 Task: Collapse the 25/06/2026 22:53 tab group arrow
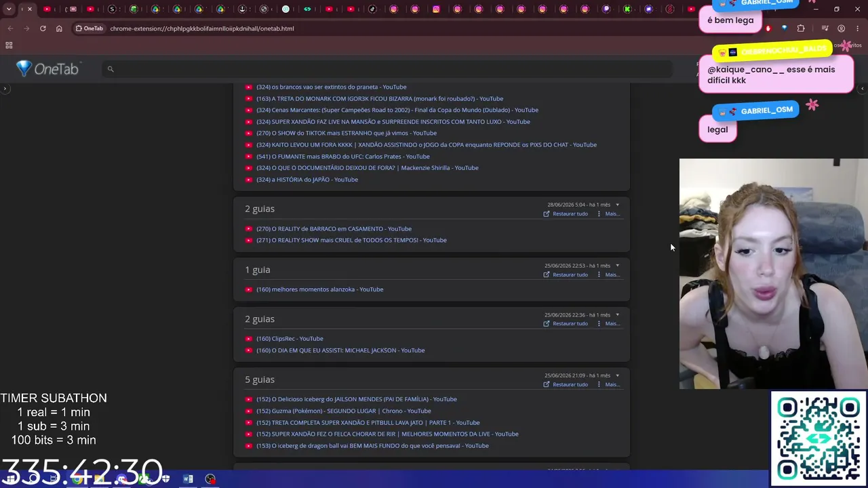click(617, 266)
